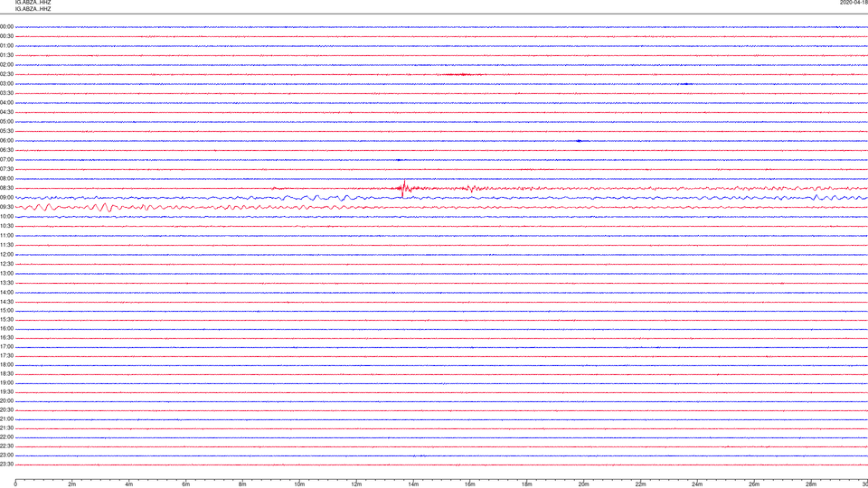The image size is (868, 488).
Task: Click the large red spike on 08:30 trace
Action: [404, 188]
